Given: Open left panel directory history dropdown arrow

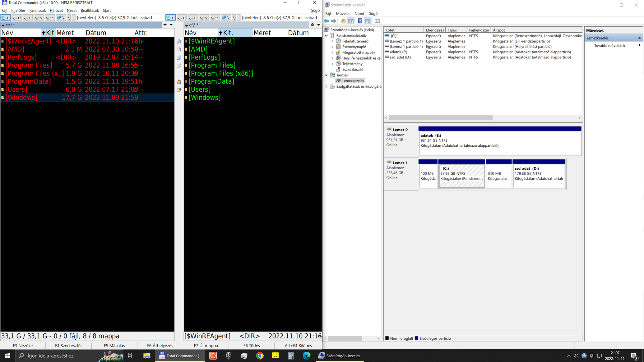Looking at the screenshot, I should [171, 25].
